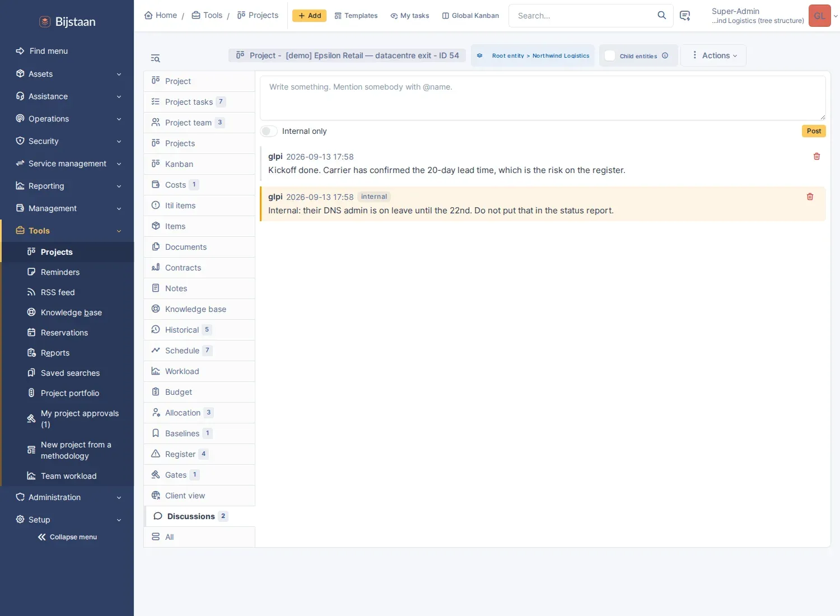The image size is (840, 616).
Task: Open My tasks
Action: point(410,16)
